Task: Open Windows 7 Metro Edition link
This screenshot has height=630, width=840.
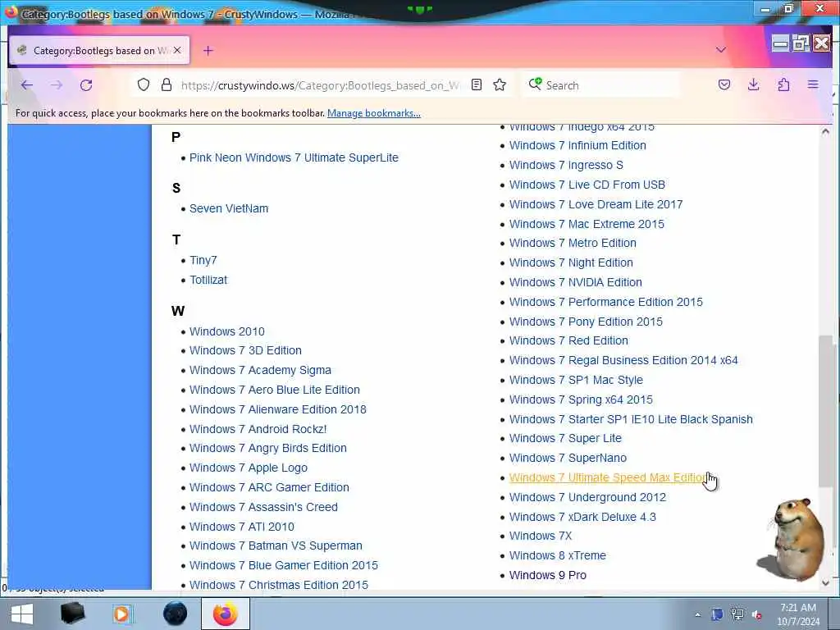Action: coord(573,243)
